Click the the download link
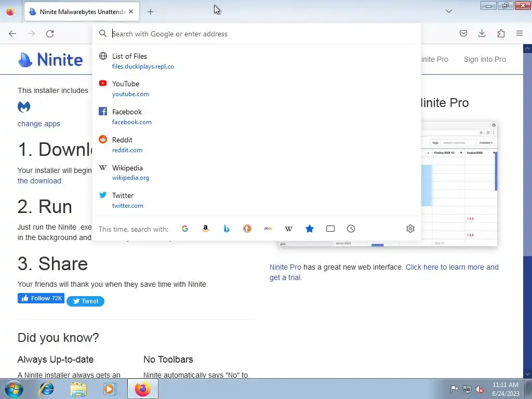This screenshot has width=532, height=399. click(x=40, y=181)
